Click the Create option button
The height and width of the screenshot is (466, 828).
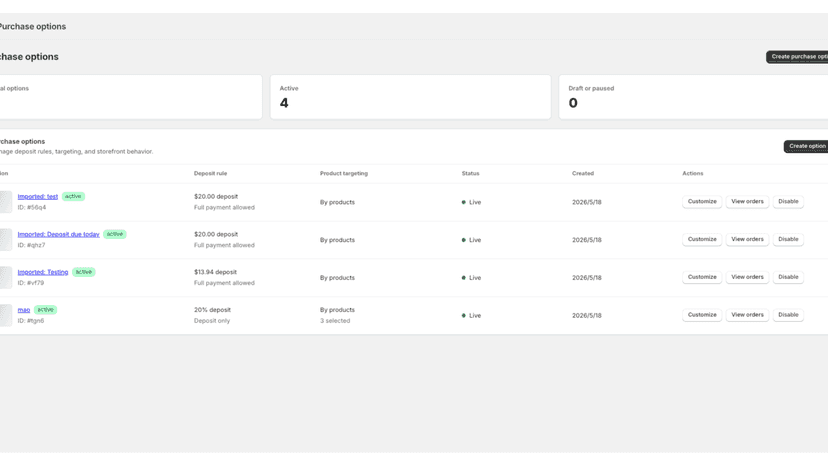806,146
